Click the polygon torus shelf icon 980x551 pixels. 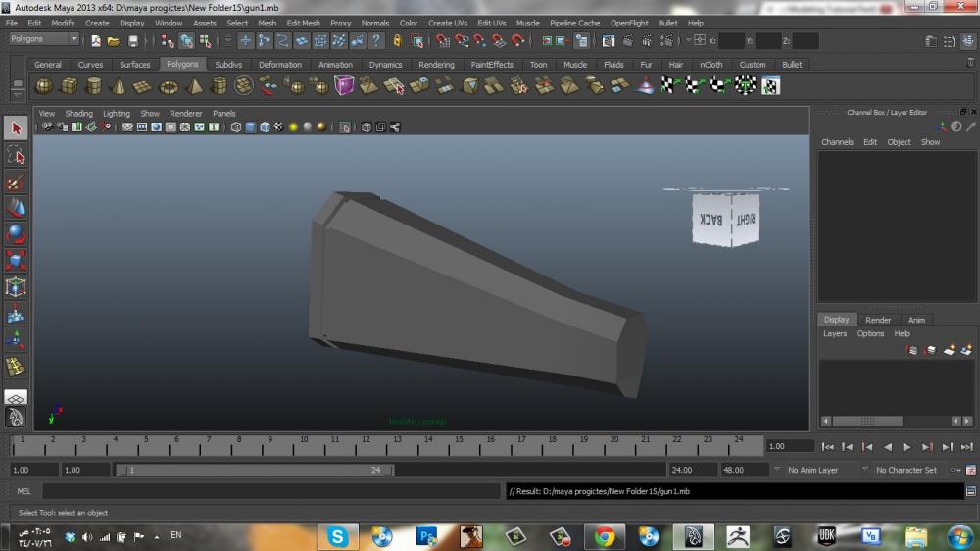(169, 86)
